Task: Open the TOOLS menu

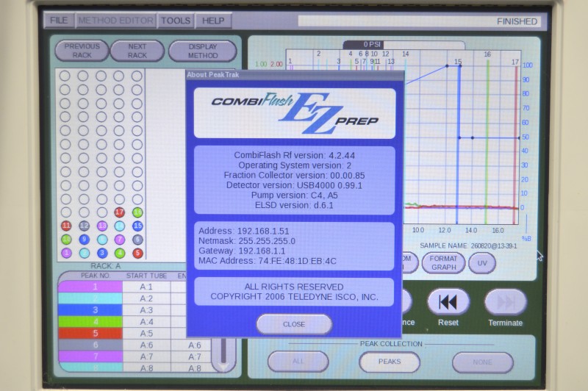Action: (x=176, y=21)
